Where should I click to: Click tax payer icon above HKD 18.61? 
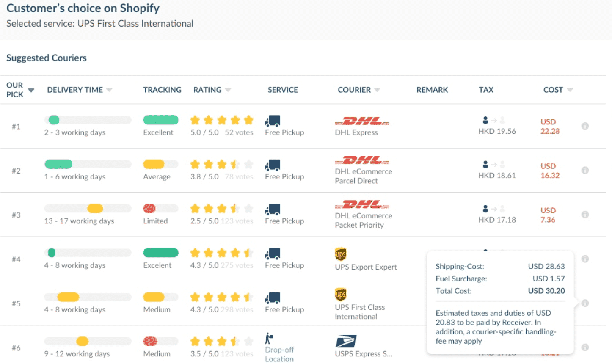[485, 164]
